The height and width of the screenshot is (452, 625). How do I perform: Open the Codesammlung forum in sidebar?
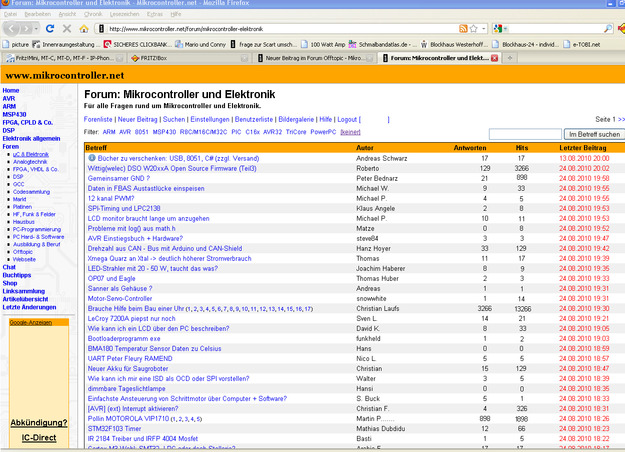tap(31, 192)
